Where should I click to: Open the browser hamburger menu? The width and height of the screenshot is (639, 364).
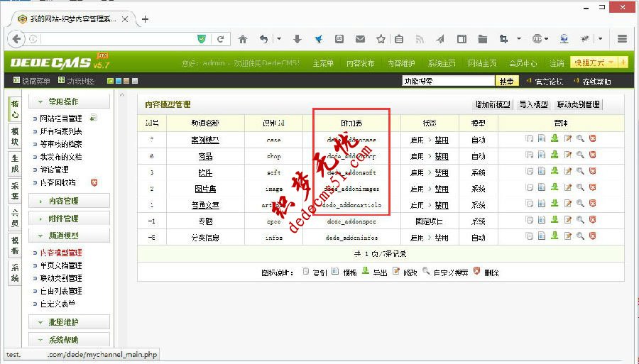pyautogui.click(x=622, y=39)
